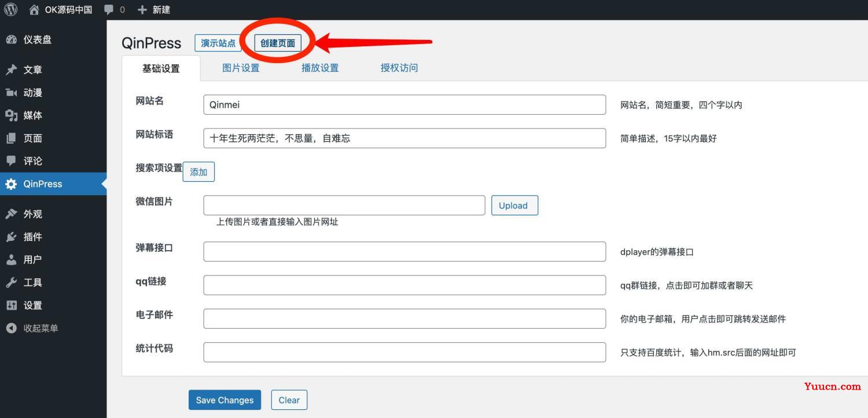The height and width of the screenshot is (418, 868).
Task: Click hint text dplayer的弹幕接口
Action: 657,252
